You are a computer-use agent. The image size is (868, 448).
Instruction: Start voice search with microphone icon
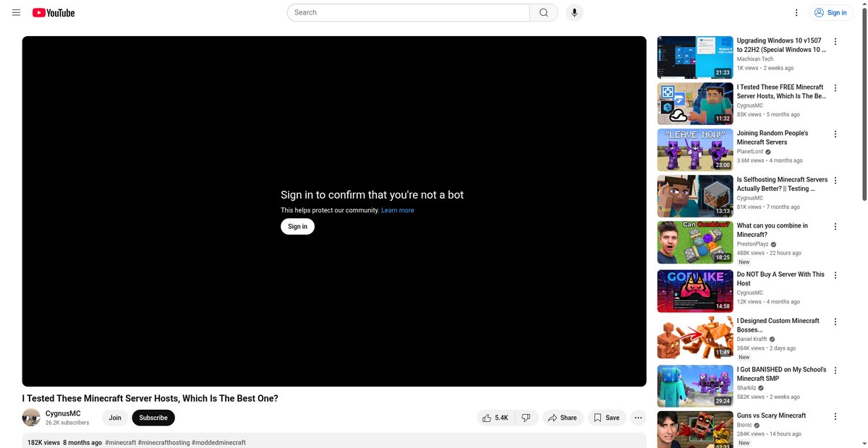click(x=574, y=12)
